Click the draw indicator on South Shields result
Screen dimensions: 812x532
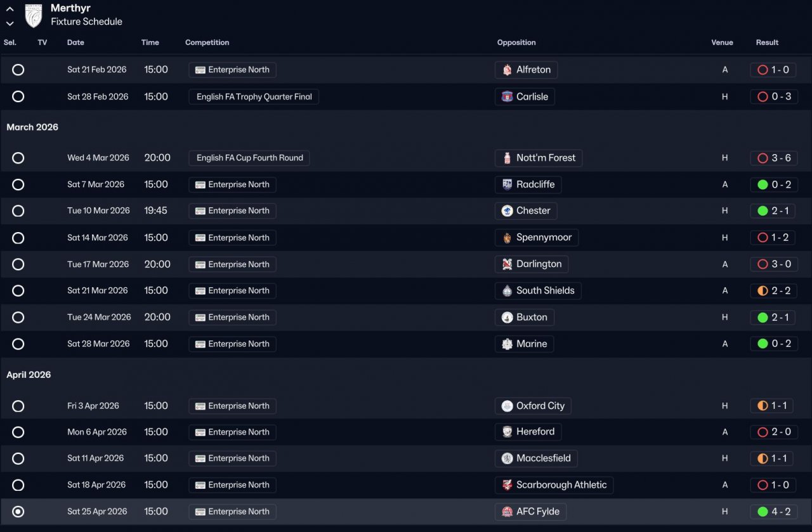tap(763, 290)
